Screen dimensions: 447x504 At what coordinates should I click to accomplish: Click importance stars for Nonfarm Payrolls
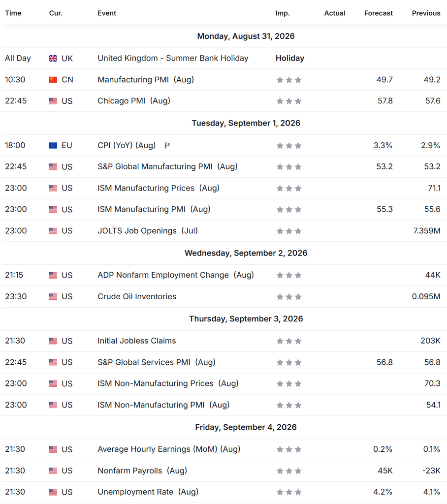289,471
